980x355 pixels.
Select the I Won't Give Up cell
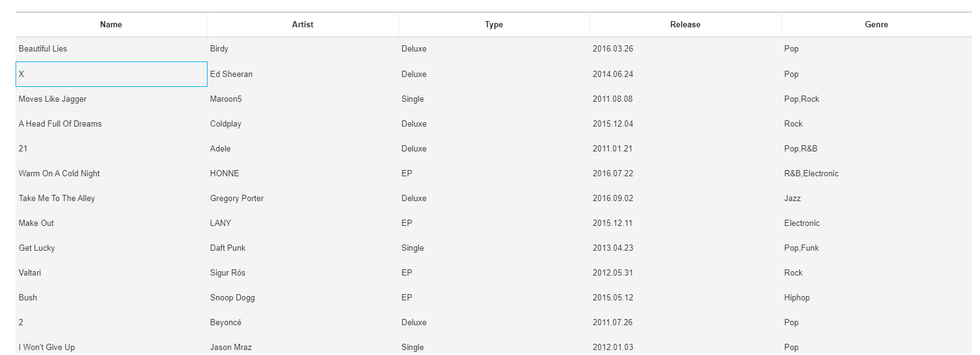(x=111, y=345)
